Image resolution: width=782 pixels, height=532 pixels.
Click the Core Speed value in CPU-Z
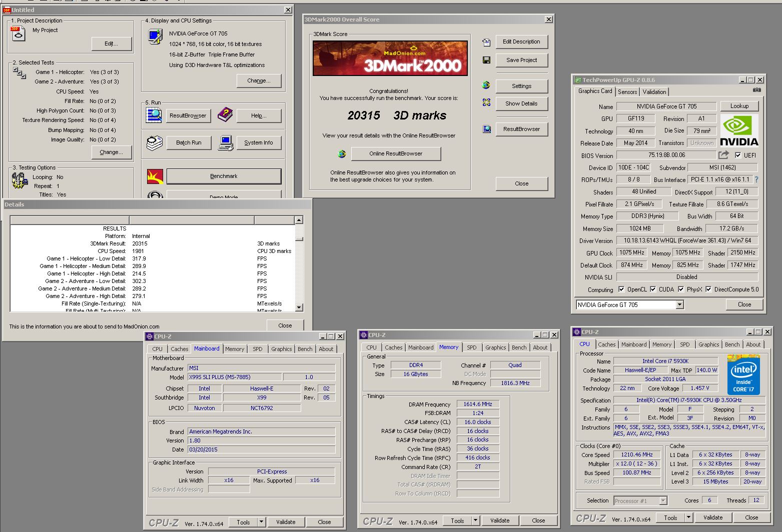click(637, 455)
